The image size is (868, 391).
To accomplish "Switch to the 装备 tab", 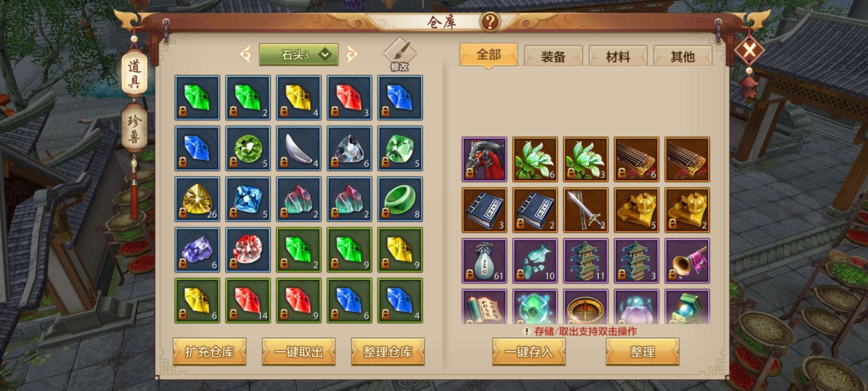I will click(553, 56).
